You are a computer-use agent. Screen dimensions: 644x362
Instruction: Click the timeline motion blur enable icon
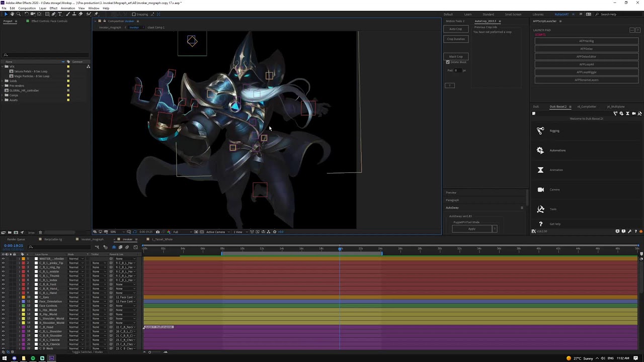point(127,247)
